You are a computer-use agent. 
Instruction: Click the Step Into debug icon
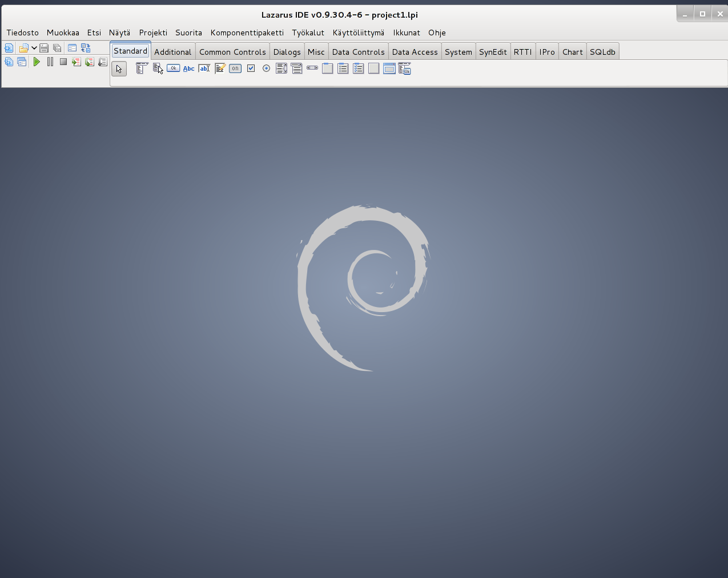coord(77,62)
